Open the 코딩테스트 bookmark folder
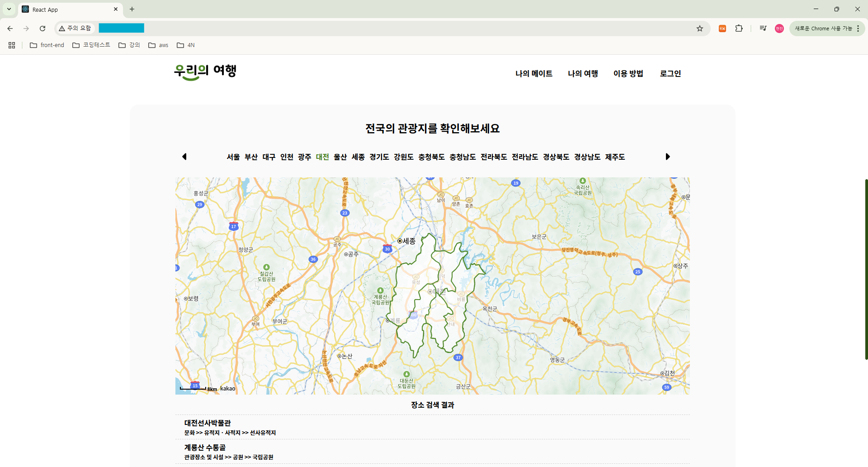Image resolution: width=868 pixels, height=467 pixels. click(91, 45)
